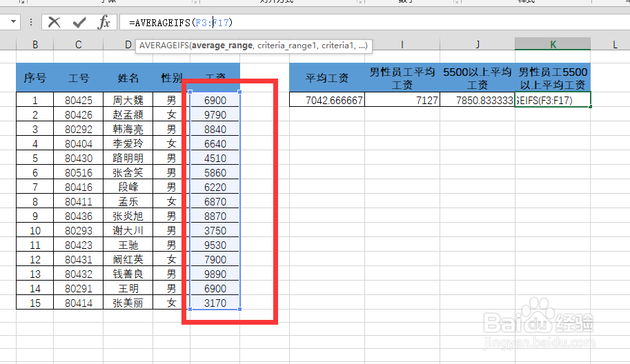Select the cell showing 7042.666667
The image size is (630, 364).
coord(326,100)
